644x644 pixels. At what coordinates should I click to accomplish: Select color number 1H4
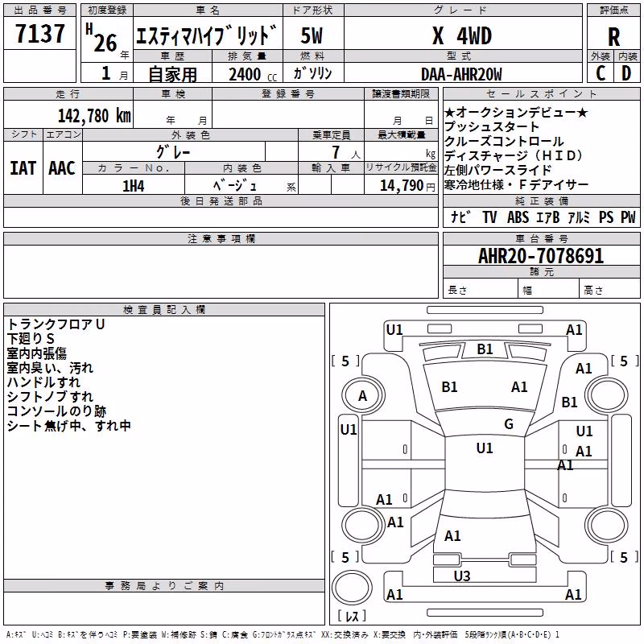[134, 186]
